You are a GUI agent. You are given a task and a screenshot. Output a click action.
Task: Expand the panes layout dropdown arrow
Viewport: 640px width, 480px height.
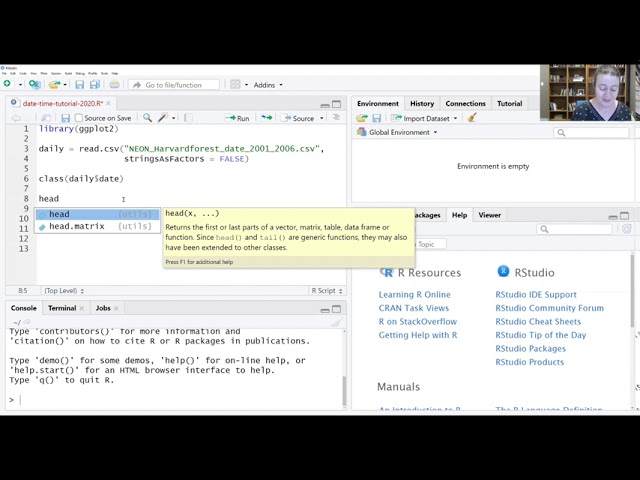pos(246,85)
